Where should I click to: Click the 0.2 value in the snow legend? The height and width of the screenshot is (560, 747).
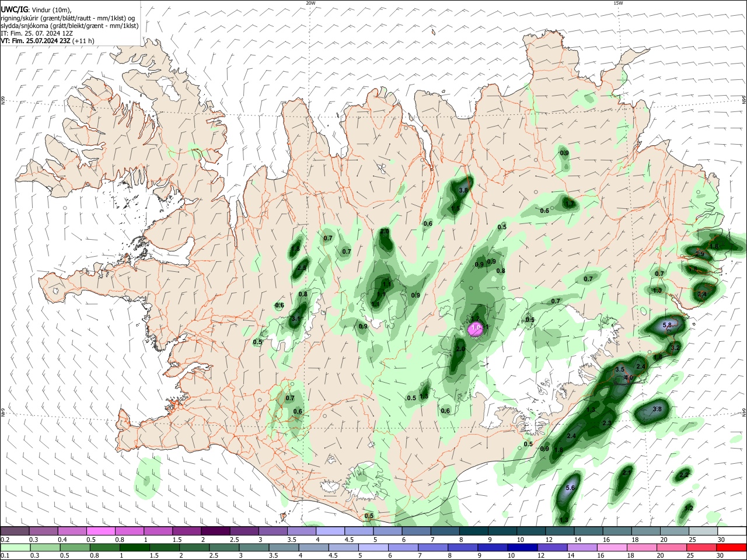pyautogui.click(x=5, y=540)
